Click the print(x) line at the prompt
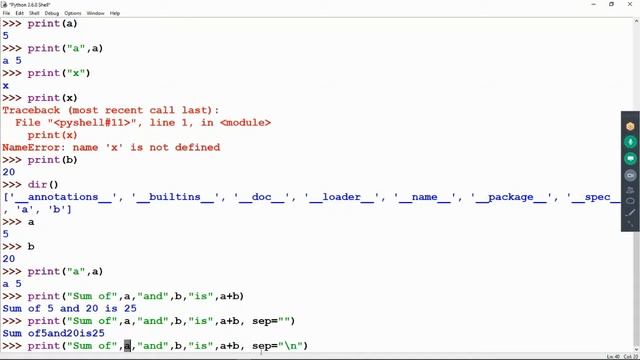Image resolution: width=640 pixels, height=360 pixels. [40, 98]
